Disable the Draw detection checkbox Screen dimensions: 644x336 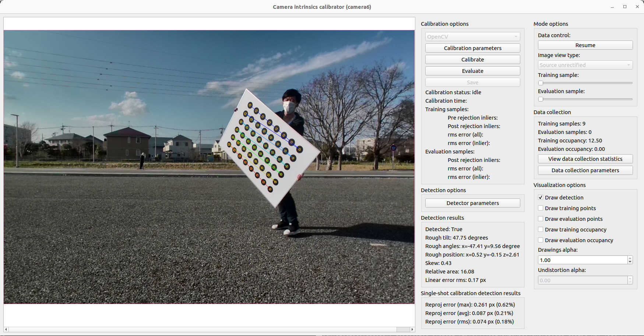tap(540, 197)
